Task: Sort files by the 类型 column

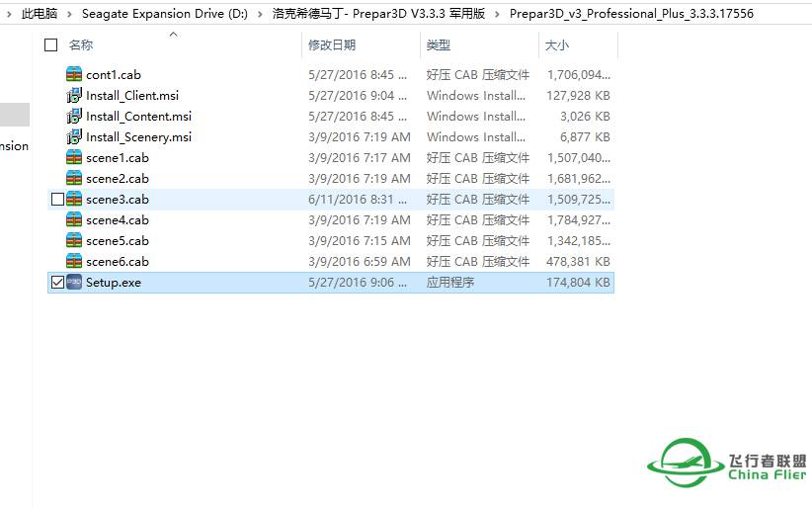Action: tap(439, 45)
